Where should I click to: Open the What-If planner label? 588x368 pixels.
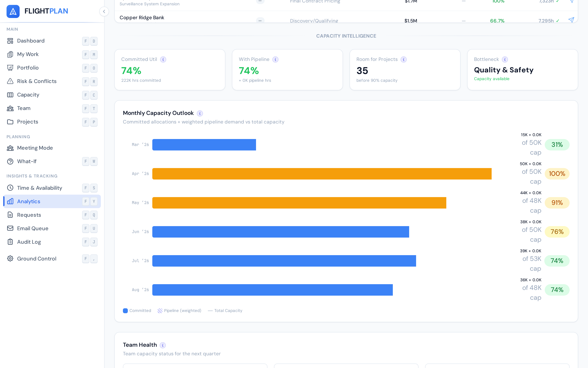pyautogui.click(x=27, y=161)
